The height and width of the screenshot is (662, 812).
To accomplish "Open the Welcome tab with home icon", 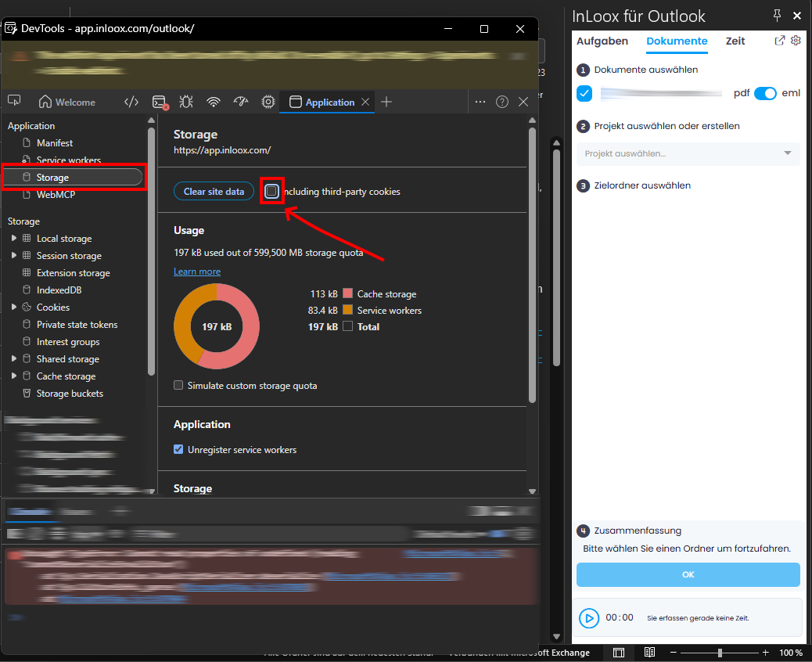I will 67,102.
